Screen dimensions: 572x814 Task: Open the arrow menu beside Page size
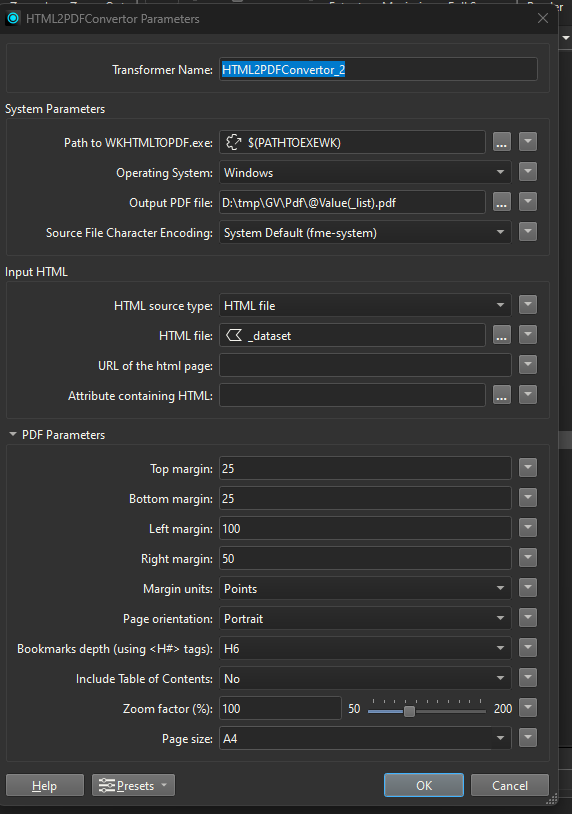pos(528,738)
